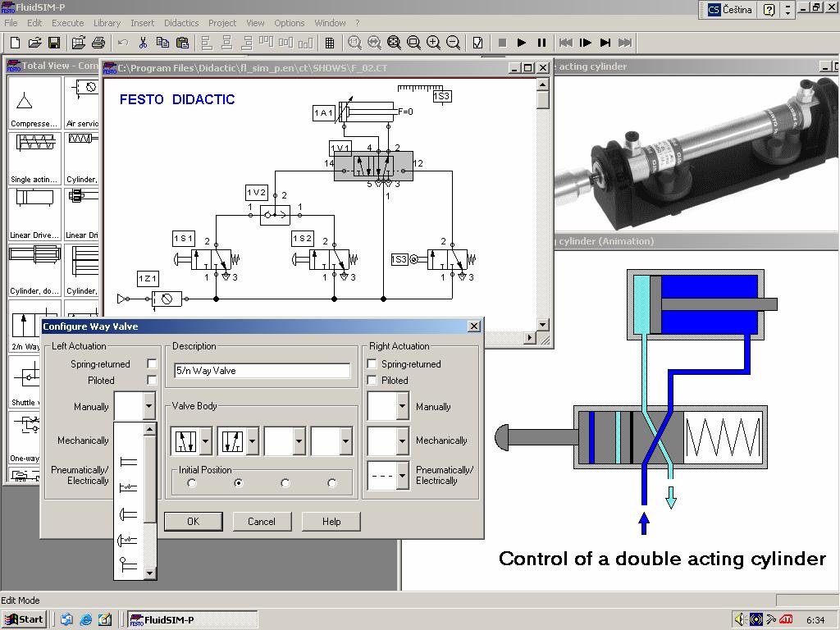840x630 pixels.
Task: Click the Description text field
Action: (x=262, y=370)
